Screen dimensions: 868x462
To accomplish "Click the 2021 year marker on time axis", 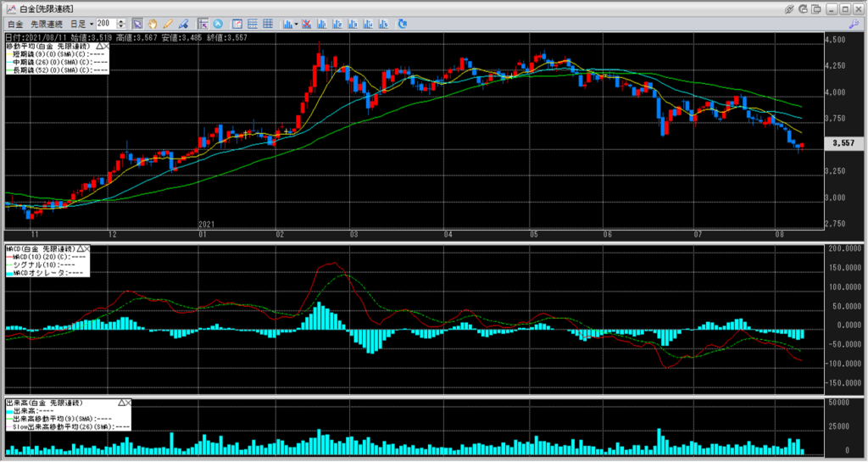I will click(206, 224).
